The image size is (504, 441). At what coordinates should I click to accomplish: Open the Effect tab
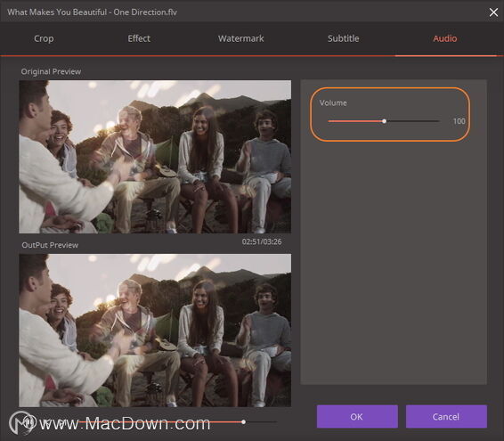tap(139, 38)
